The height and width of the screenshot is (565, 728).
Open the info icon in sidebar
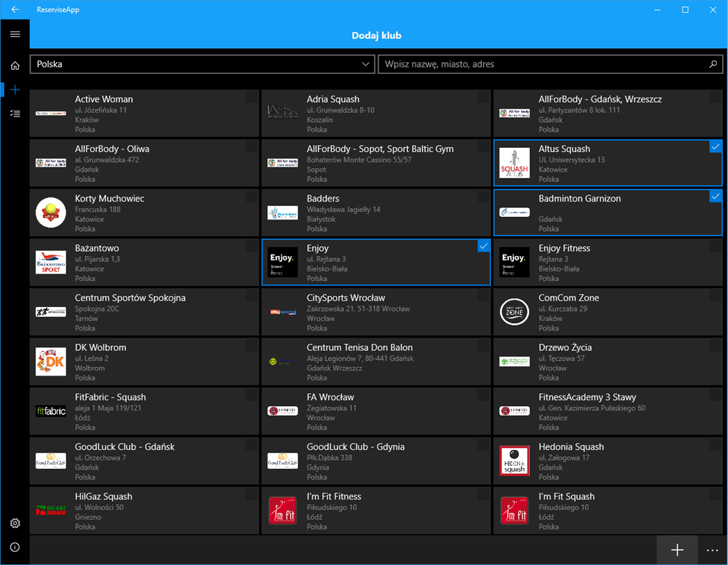coord(15,547)
